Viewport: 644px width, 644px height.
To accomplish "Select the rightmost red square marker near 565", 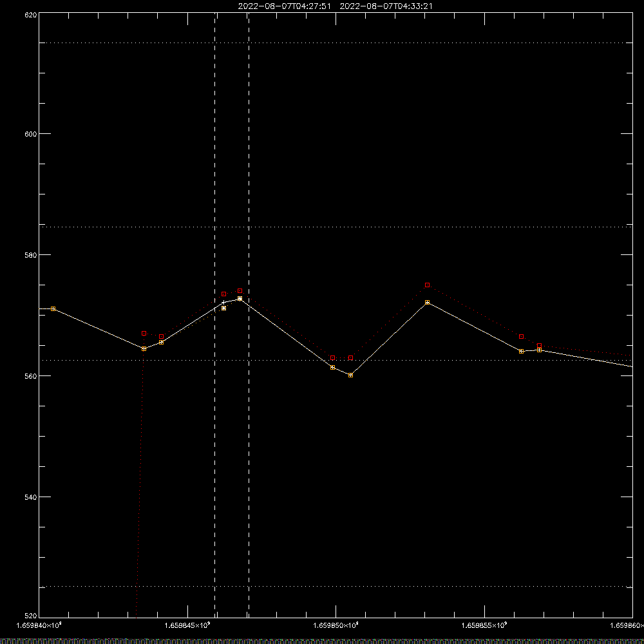I will coord(539,345).
